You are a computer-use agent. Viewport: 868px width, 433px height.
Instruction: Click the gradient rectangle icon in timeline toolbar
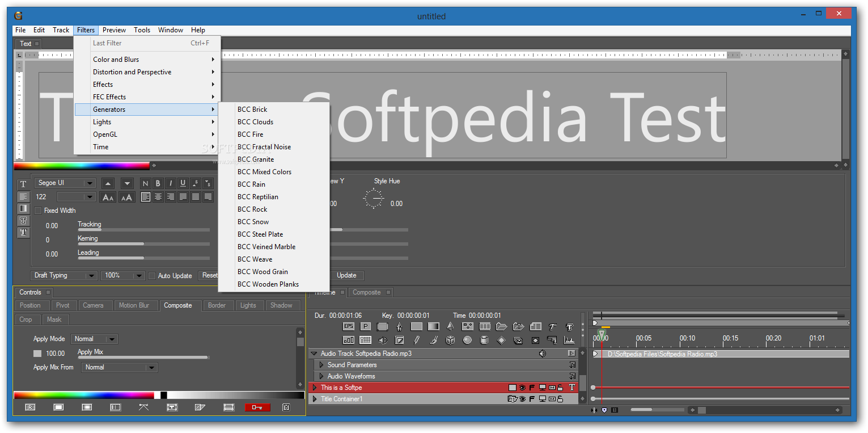[x=434, y=326]
